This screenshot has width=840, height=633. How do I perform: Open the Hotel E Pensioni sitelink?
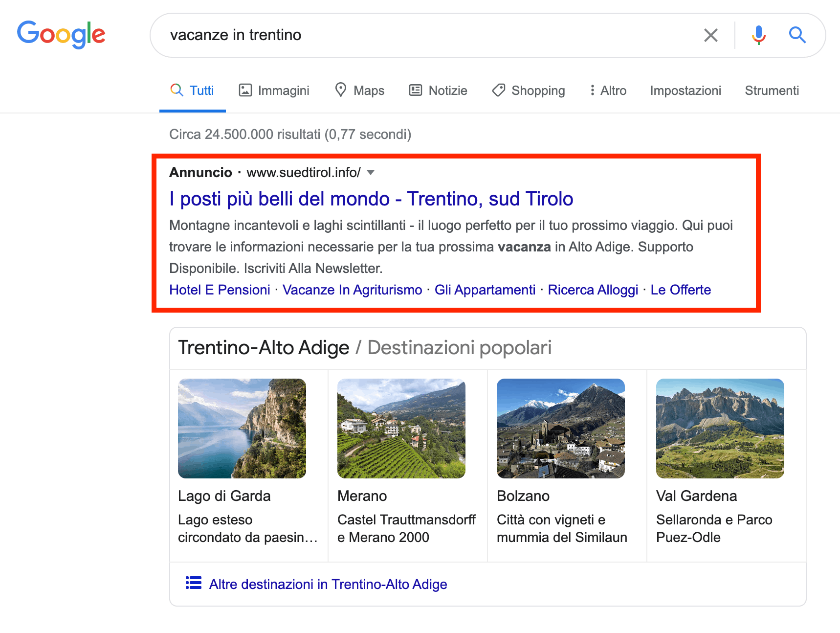220,290
